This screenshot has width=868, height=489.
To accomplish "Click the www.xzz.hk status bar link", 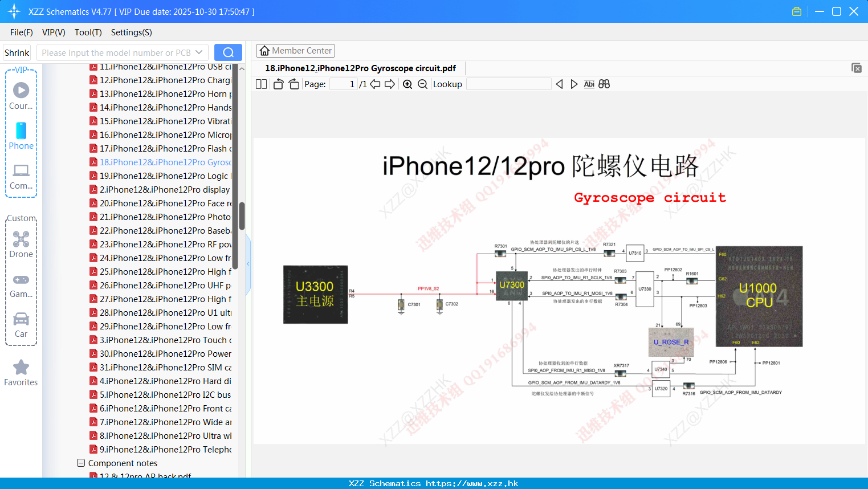I will coord(472,483).
